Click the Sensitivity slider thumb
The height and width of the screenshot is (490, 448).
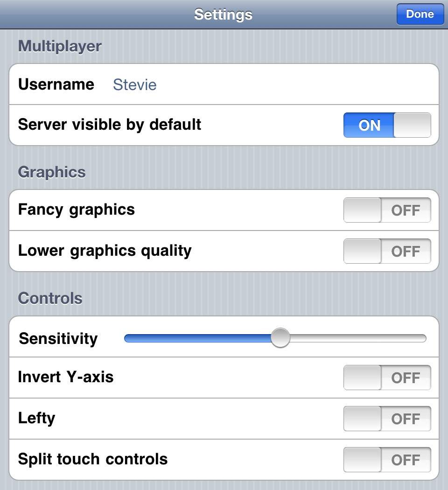click(280, 338)
